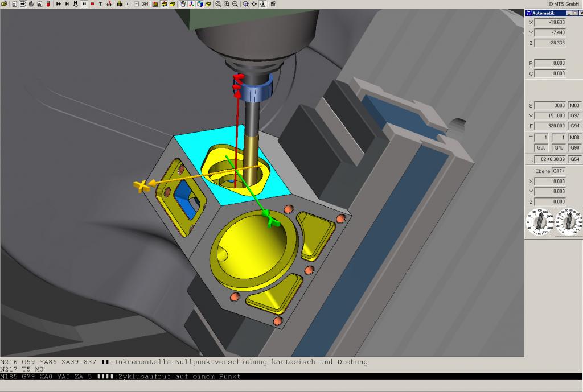Click the red test-tube icon
583x392 pixels.
[x=48, y=4]
